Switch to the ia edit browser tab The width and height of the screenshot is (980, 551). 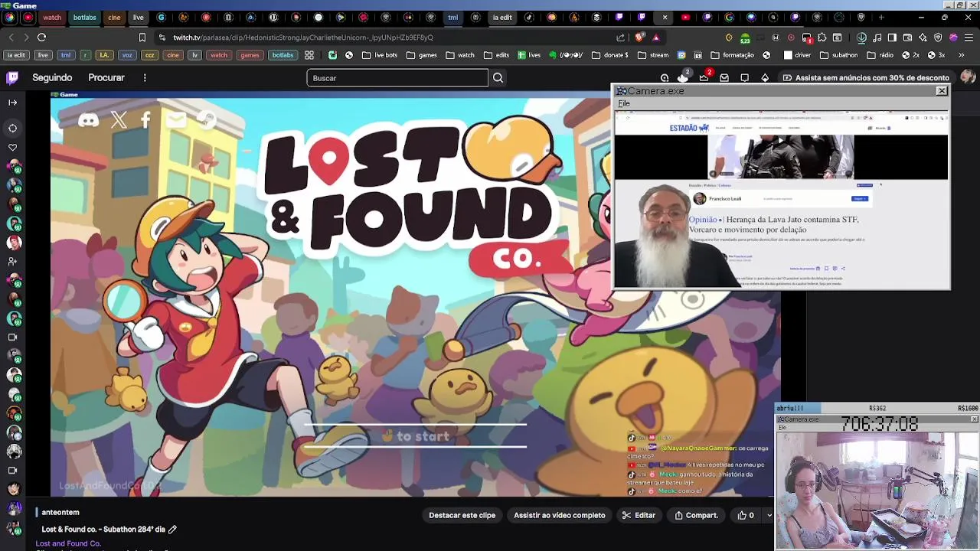pyautogui.click(x=502, y=17)
